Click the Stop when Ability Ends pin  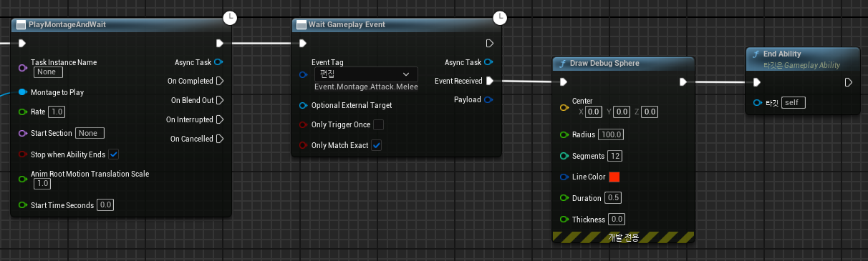[x=22, y=154]
